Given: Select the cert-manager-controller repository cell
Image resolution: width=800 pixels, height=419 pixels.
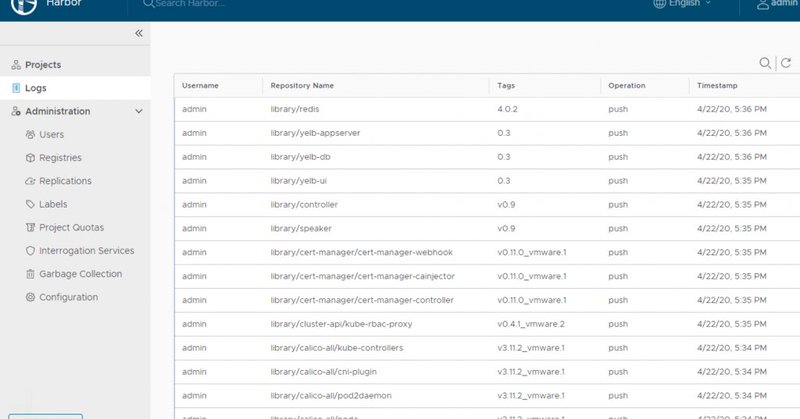Looking at the screenshot, I should pos(362,300).
